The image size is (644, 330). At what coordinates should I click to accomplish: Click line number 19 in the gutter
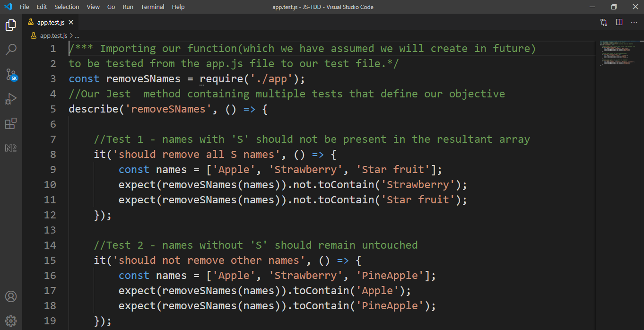point(50,321)
